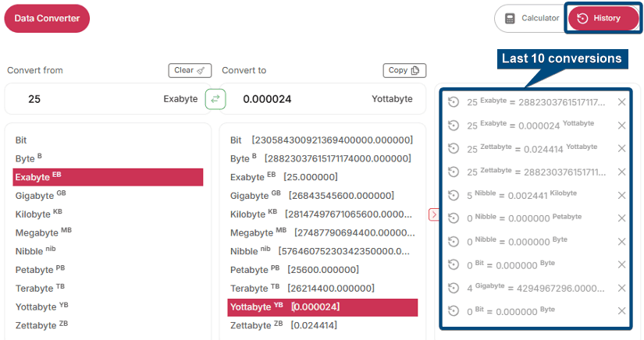Restore the 25 Zettabyte to Yottabyte conversion icon
The image size is (644, 340).
[454, 148]
